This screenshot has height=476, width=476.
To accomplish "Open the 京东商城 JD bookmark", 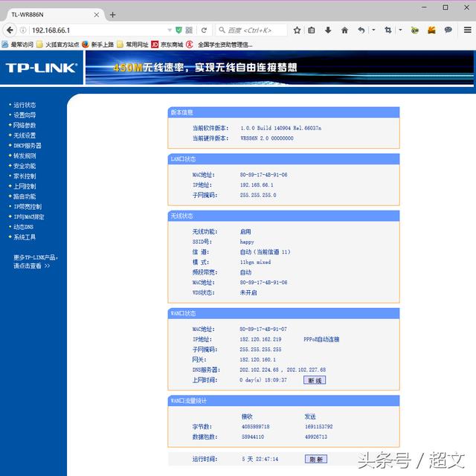I will pyautogui.click(x=167, y=45).
